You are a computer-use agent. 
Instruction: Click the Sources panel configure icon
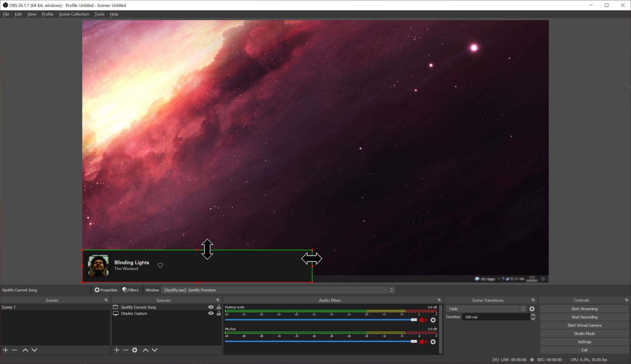click(x=135, y=350)
